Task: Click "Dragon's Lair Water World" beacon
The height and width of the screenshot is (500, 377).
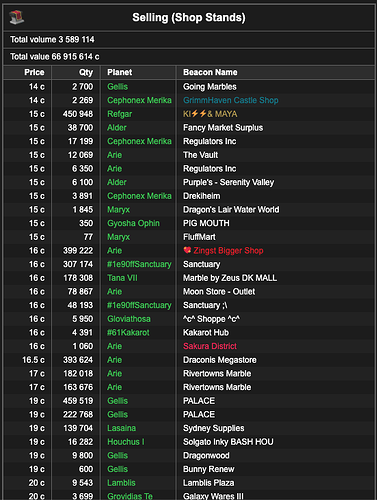Action: 231,210
